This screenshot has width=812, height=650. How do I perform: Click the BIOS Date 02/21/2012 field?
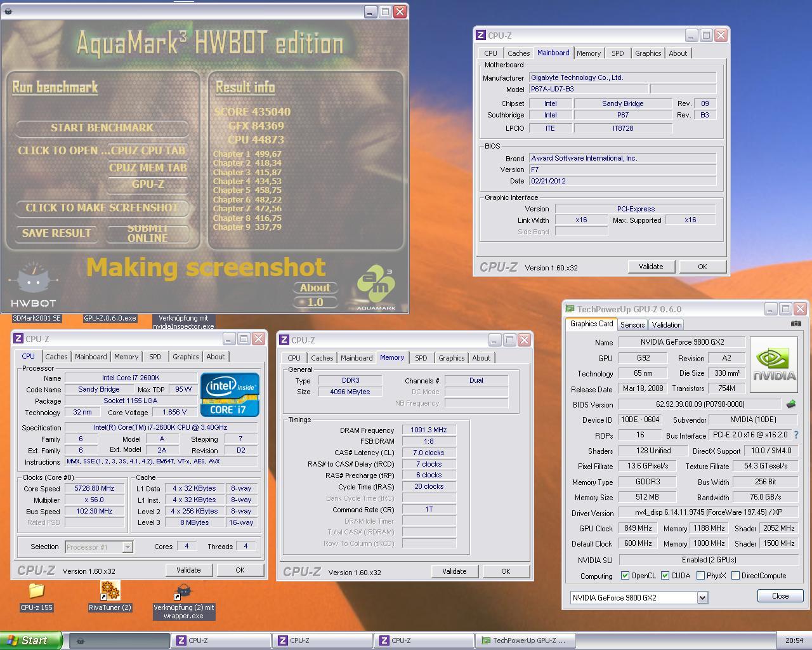(x=622, y=181)
